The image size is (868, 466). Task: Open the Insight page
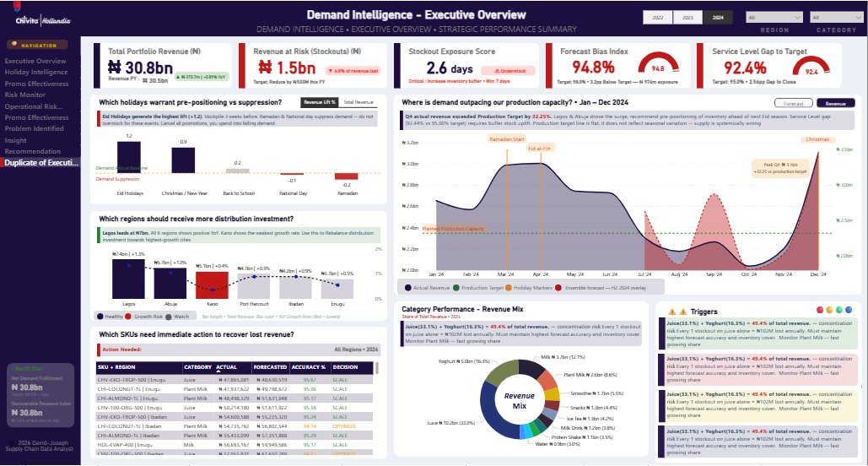[15, 141]
